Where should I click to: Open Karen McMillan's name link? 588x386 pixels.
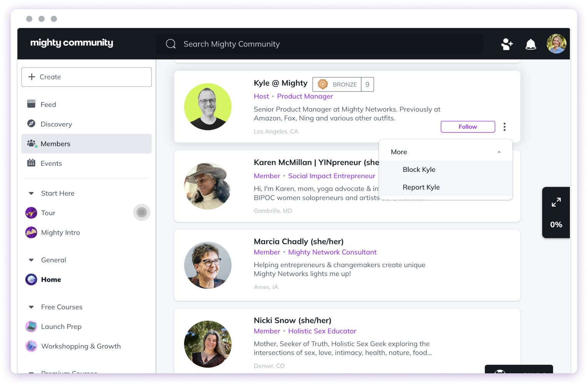[x=316, y=162]
